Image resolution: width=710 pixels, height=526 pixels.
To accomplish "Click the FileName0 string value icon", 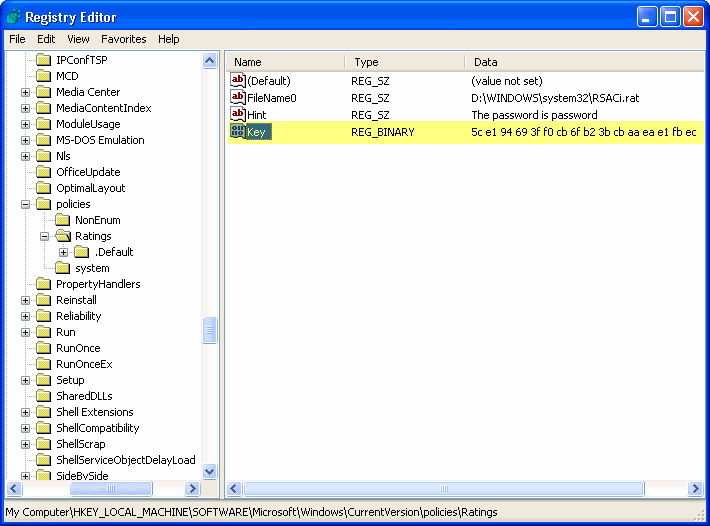I will point(238,97).
